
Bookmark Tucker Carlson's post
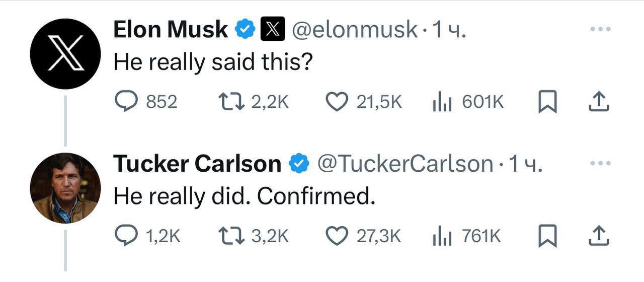547,236
